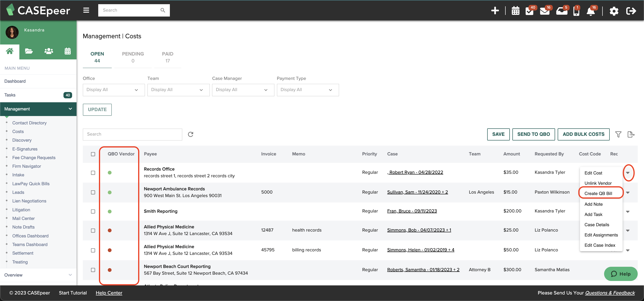The image size is (644, 301).
Task: Open the folder icon in sidebar
Action: pyautogui.click(x=29, y=51)
